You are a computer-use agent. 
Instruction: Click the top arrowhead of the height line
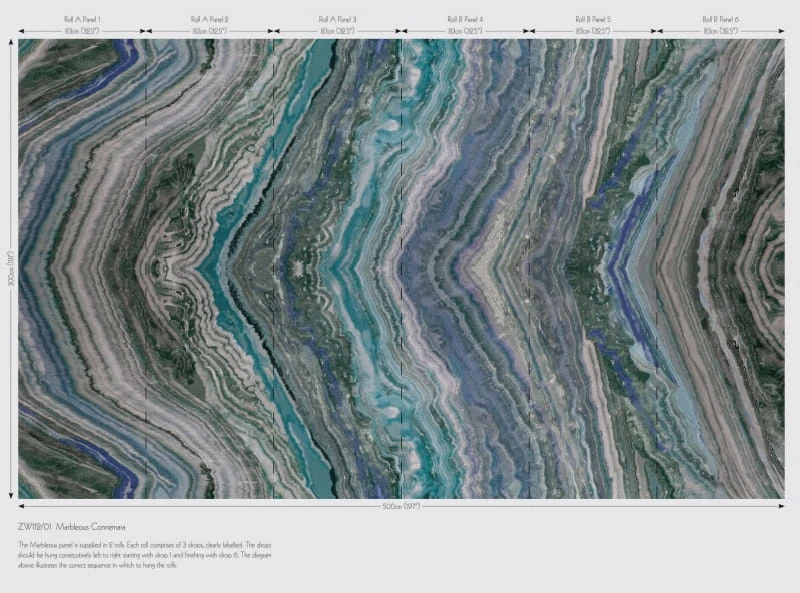[11, 42]
